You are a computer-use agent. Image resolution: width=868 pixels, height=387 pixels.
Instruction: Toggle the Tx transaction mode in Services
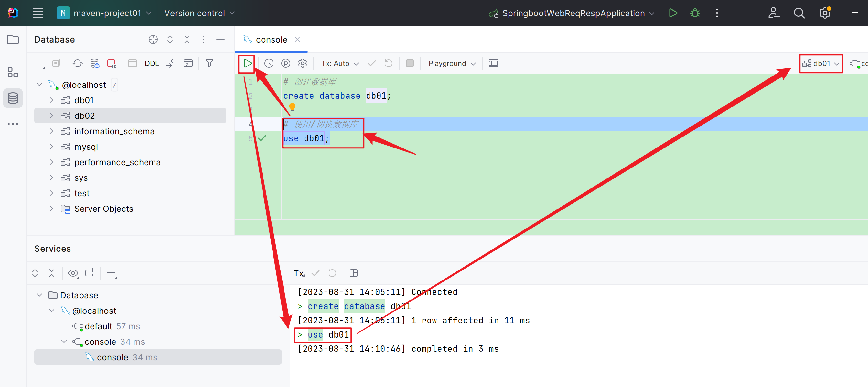(x=299, y=273)
